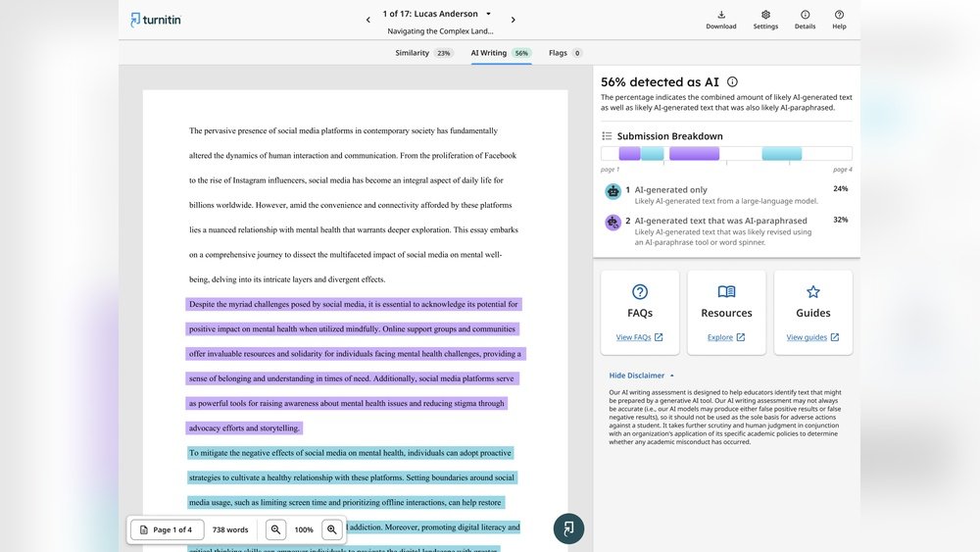This screenshot has width=980, height=552.
Task: Click info icon next to 56% detected as AI
Action: [x=732, y=82]
